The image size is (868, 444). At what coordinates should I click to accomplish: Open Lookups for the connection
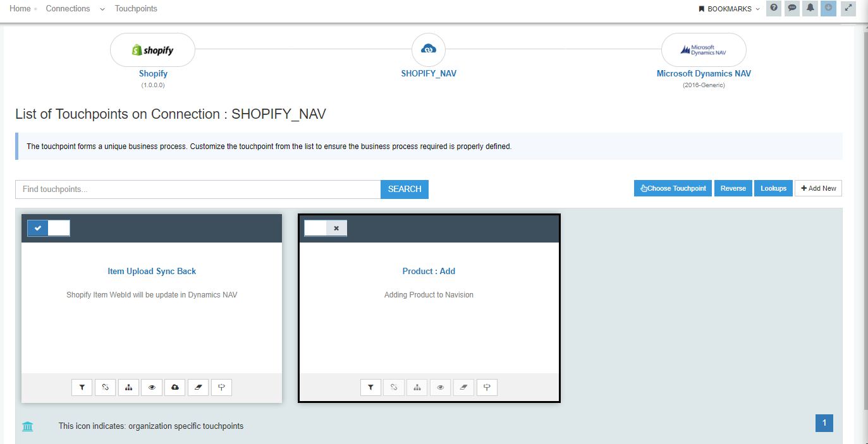tap(773, 188)
